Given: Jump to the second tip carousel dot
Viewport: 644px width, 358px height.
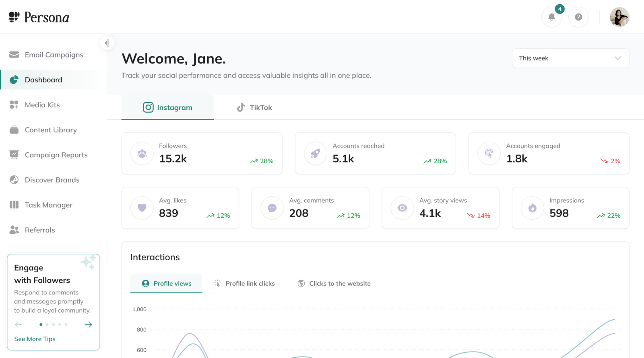Looking at the screenshot, I should click(x=47, y=324).
